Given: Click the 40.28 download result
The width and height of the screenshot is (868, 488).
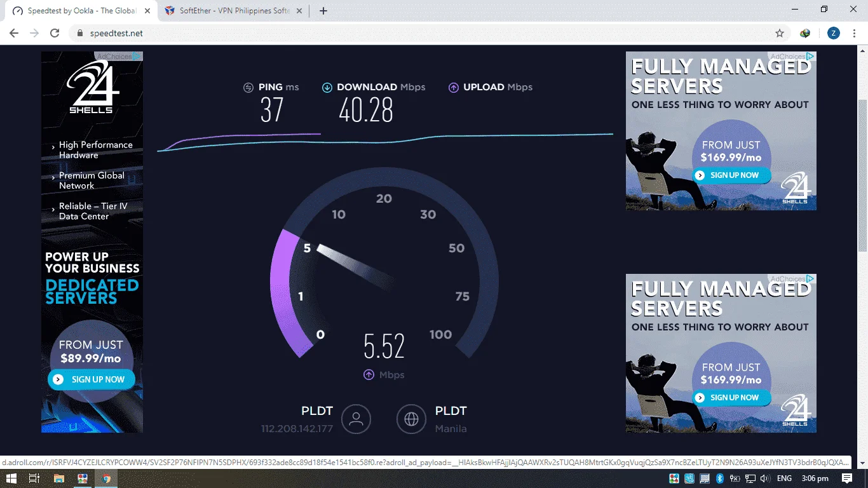Looking at the screenshot, I should (x=366, y=111).
